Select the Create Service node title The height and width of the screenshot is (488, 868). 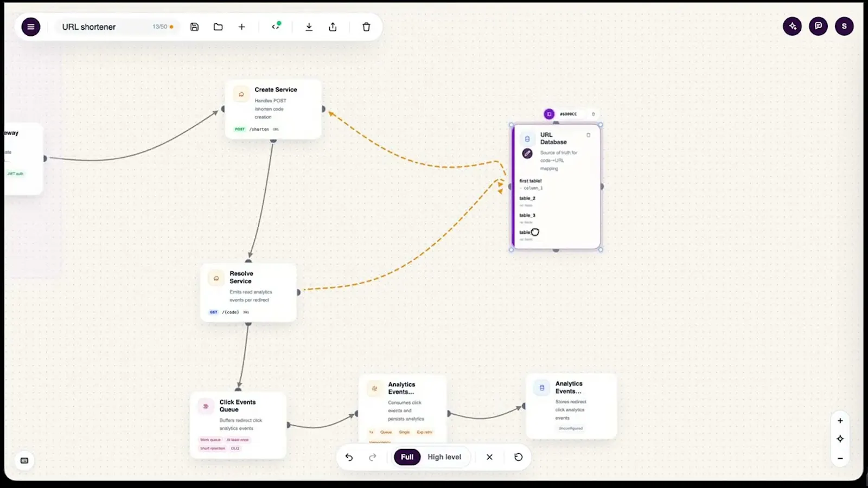point(276,89)
